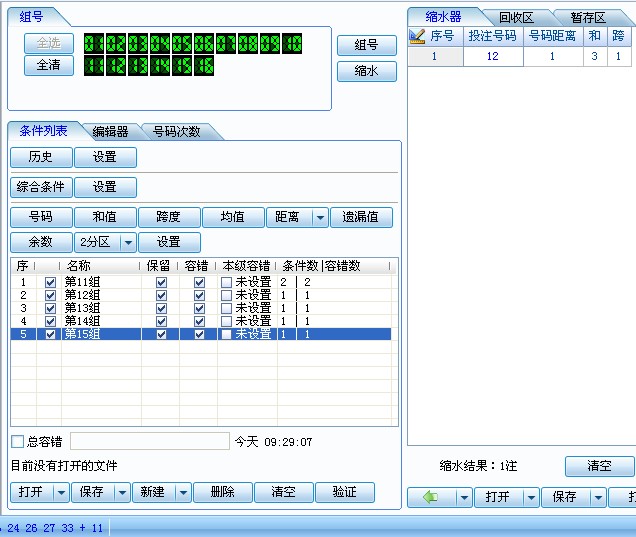The height and width of the screenshot is (537, 636).
Task: Click the green number 05 tile
Action: tap(181, 43)
